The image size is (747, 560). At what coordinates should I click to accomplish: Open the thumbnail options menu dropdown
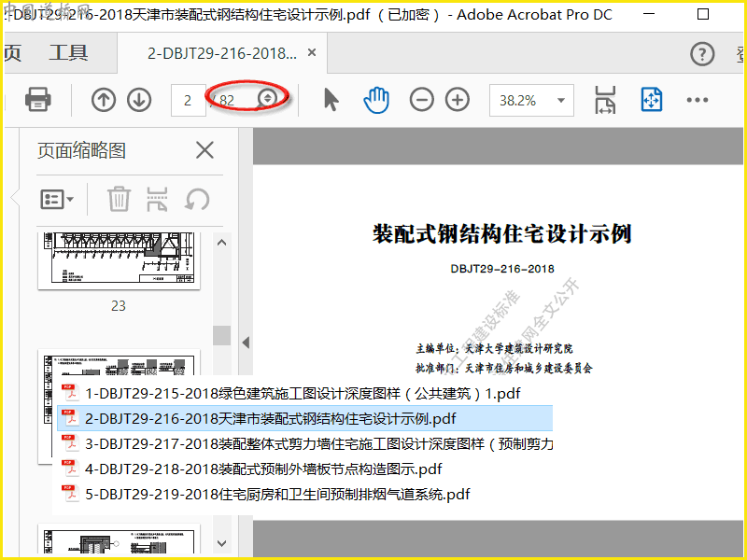point(57,199)
